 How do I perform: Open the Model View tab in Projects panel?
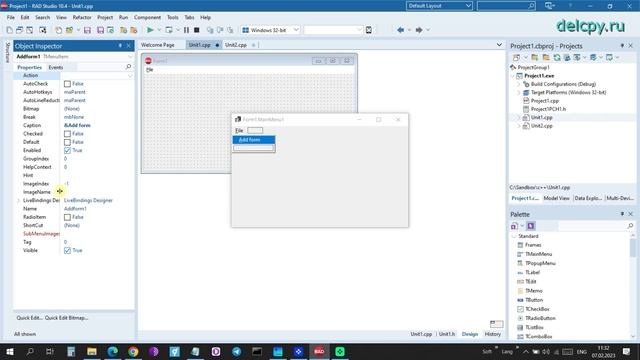point(556,198)
